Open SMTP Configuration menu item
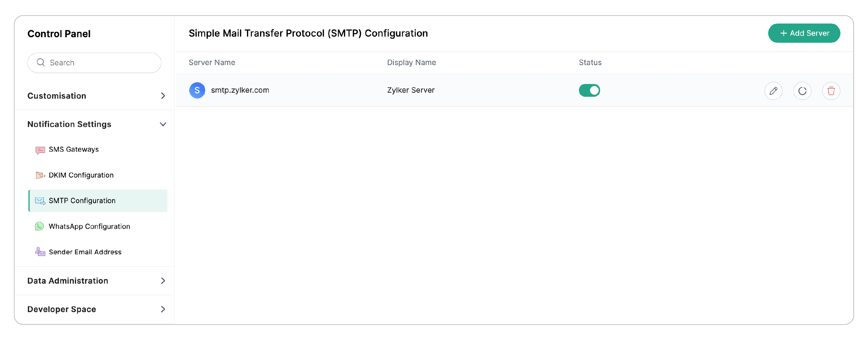The image size is (868, 340). 82,201
